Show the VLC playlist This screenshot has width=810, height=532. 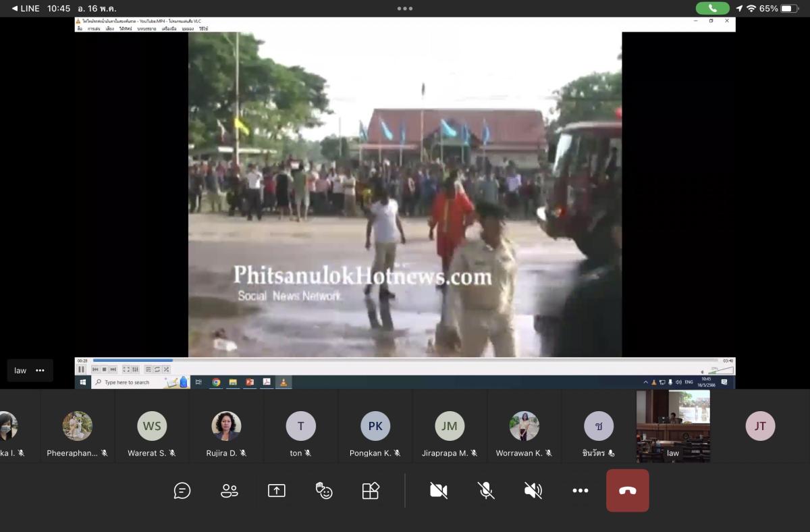click(148, 369)
